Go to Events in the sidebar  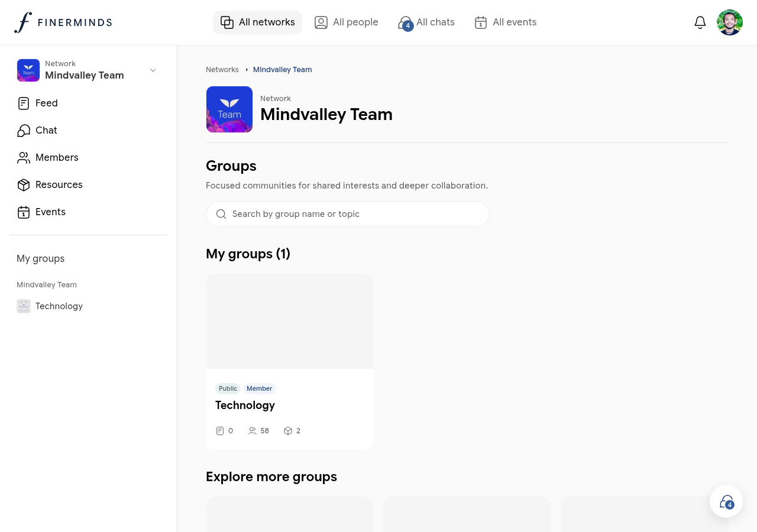(88, 212)
